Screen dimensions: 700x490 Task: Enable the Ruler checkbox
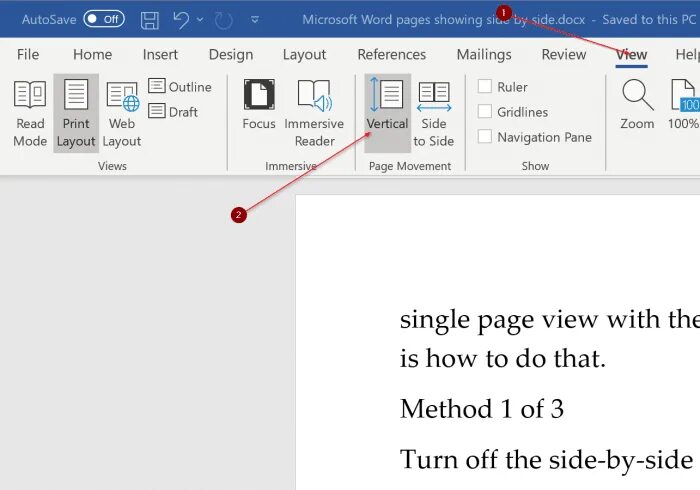(x=485, y=86)
